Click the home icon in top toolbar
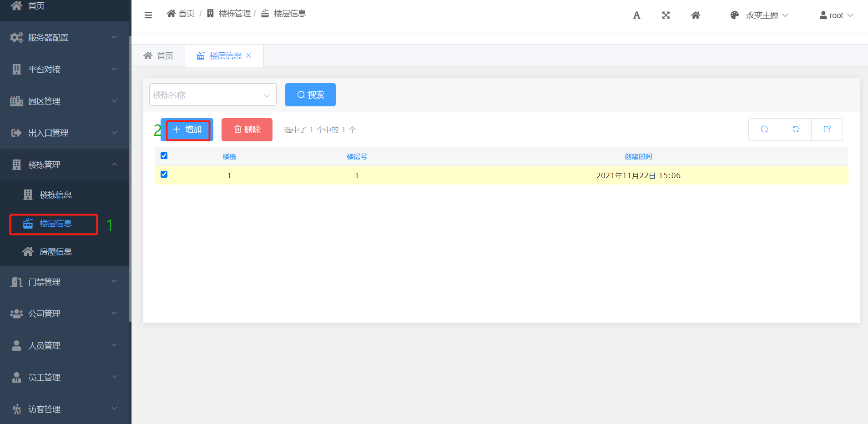Screen dimensions: 868x424 [695, 15]
